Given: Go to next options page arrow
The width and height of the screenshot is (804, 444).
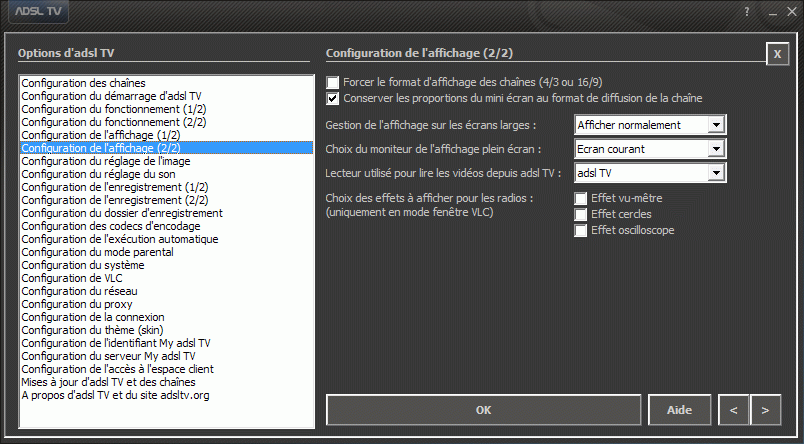Looking at the screenshot, I should tap(765, 410).
